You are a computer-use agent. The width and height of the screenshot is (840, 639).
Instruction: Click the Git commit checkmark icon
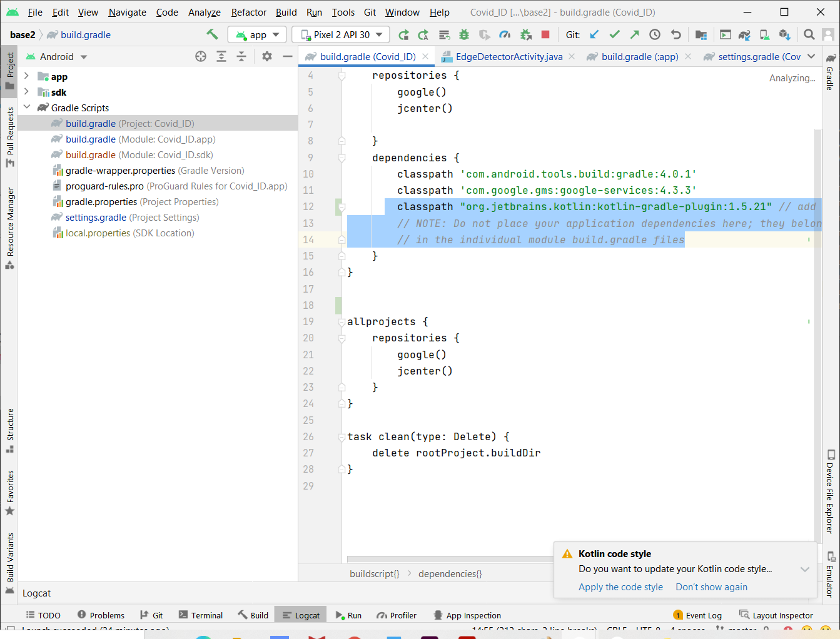614,35
